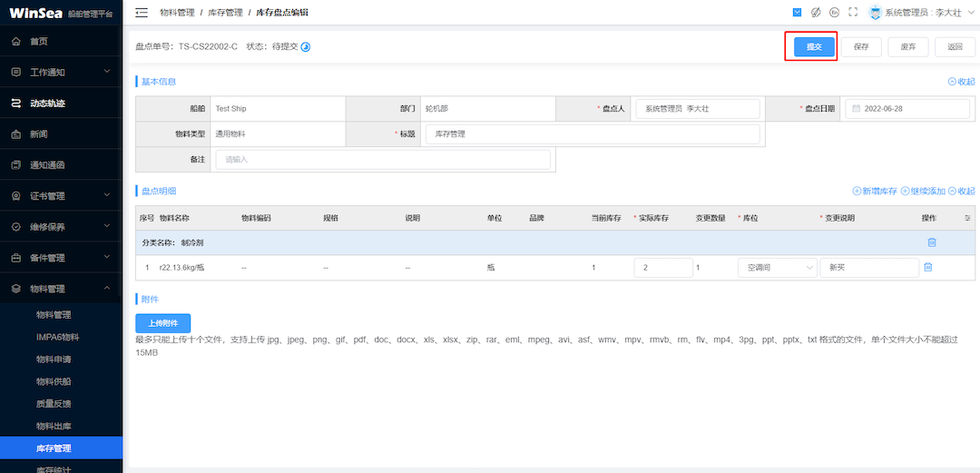Click the 提交 submit button
The image size is (980, 473).
814,47
